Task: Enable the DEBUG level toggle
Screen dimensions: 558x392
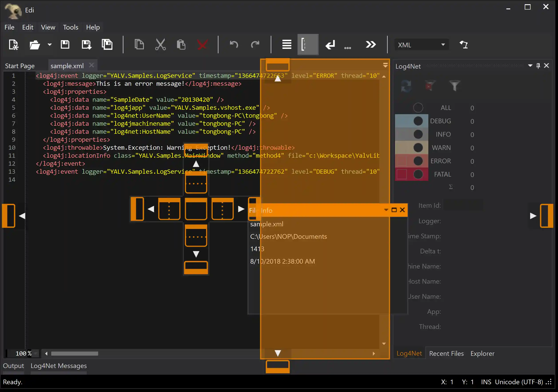Action: (418, 121)
